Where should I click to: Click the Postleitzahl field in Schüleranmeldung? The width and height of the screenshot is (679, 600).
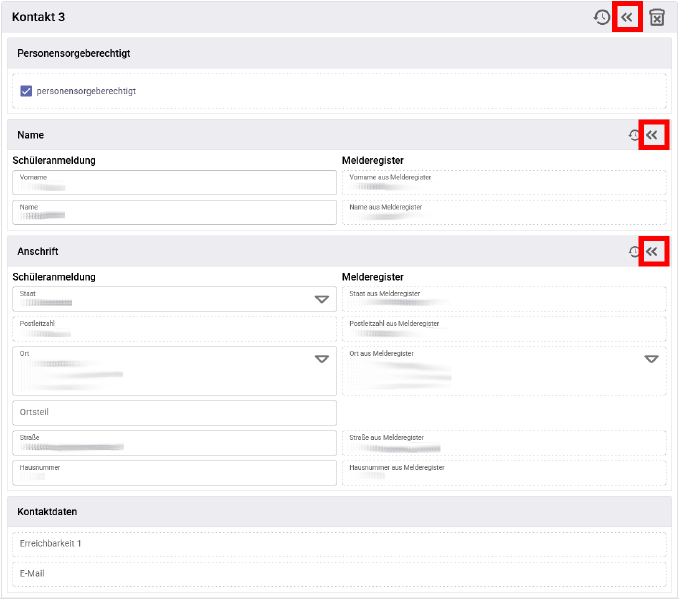[x=175, y=329]
